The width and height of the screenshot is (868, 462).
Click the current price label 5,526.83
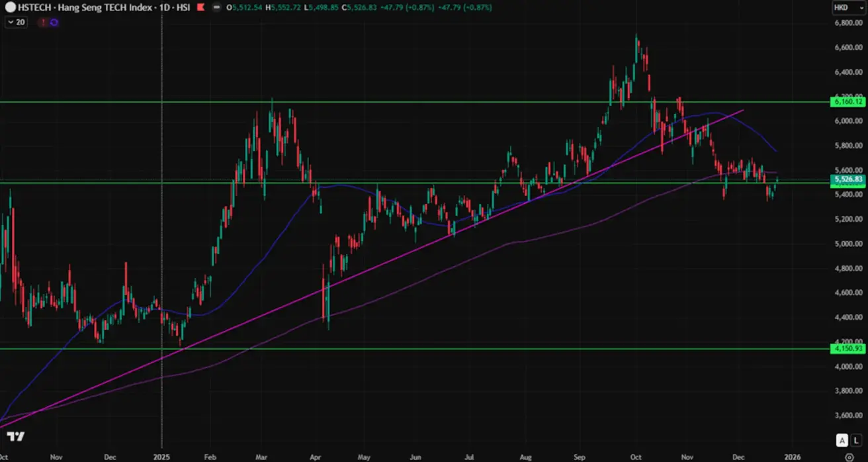pos(847,179)
